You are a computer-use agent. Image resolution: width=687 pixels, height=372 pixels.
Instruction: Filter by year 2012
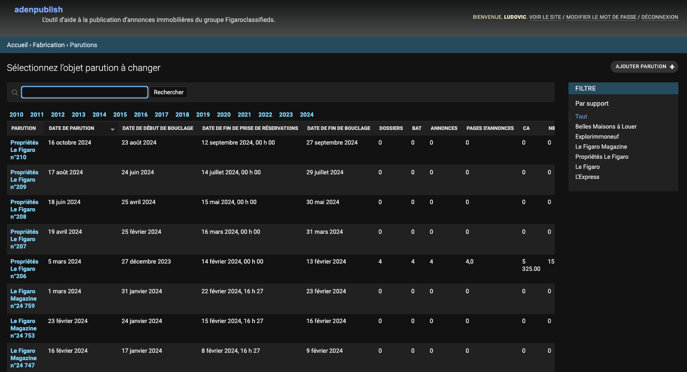[x=57, y=114]
